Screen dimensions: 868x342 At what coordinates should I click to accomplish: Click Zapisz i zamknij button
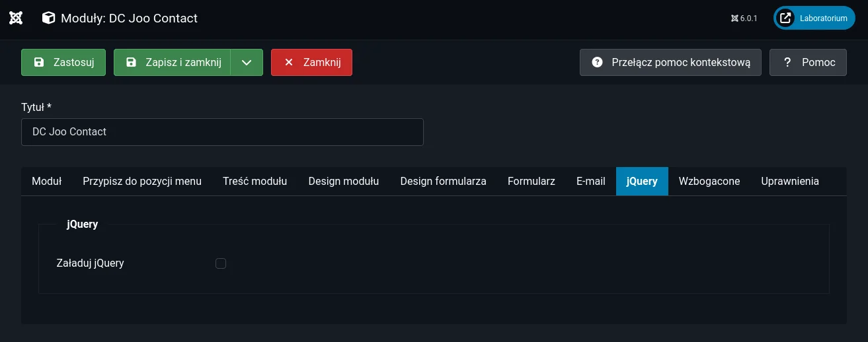click(172, 63)
